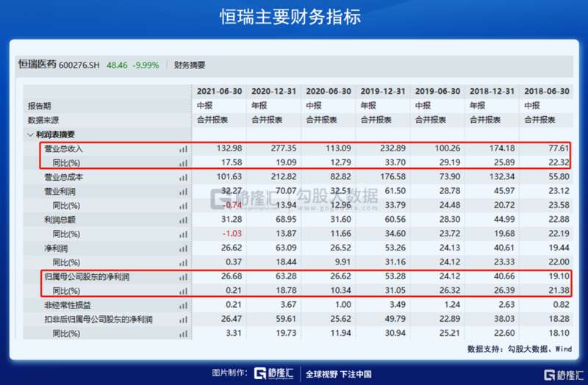Select the 数据来源 row label
This screenshot has height=385, width=588.
pyautogui.click(x=44, y=120)
